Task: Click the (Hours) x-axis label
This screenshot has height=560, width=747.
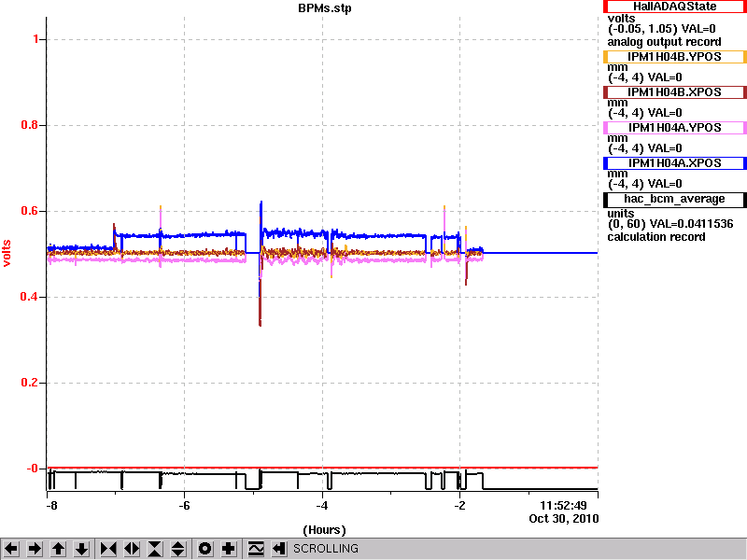Action: point(324,530)
